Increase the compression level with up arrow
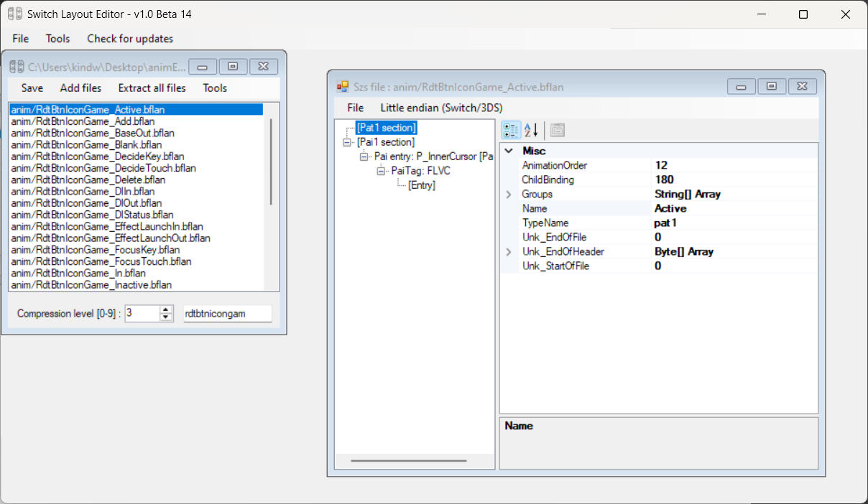Image resolution: width=868 pixels, height=504 pixels. pos(167,310)
